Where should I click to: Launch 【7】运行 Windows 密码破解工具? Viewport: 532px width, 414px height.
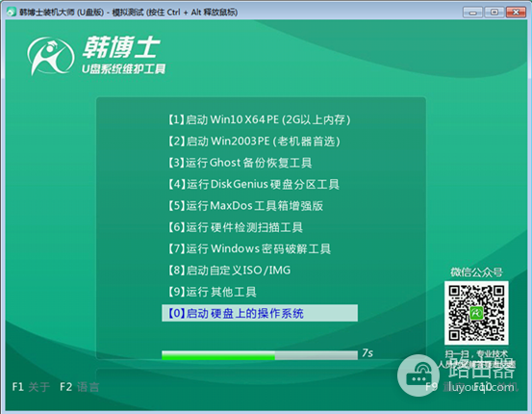click(x=249, y=248)
